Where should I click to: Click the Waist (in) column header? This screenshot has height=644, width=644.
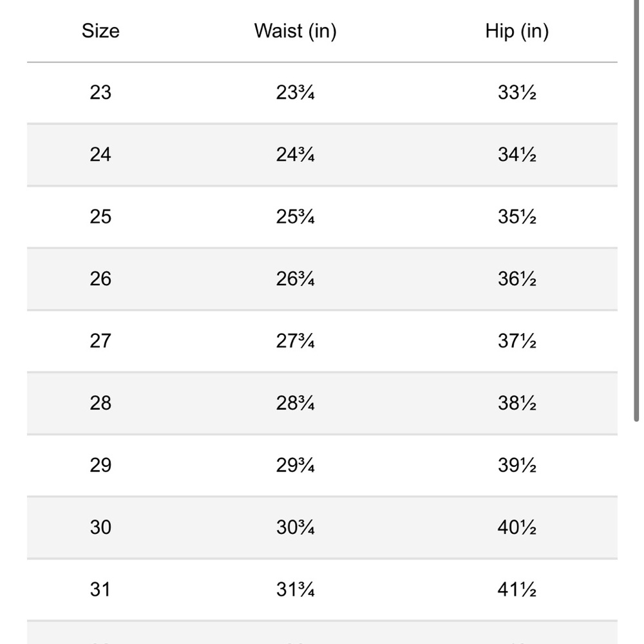click(296, 31)
